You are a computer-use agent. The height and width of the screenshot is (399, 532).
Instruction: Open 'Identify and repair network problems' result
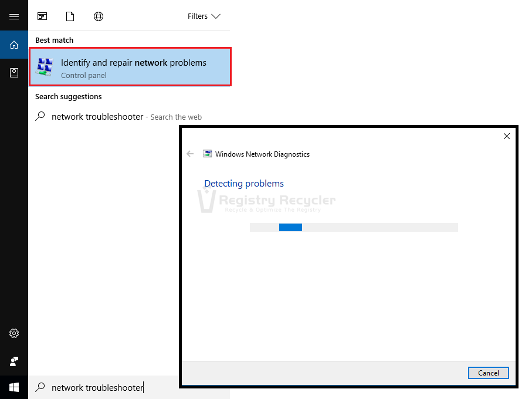[x=130, y=67]
